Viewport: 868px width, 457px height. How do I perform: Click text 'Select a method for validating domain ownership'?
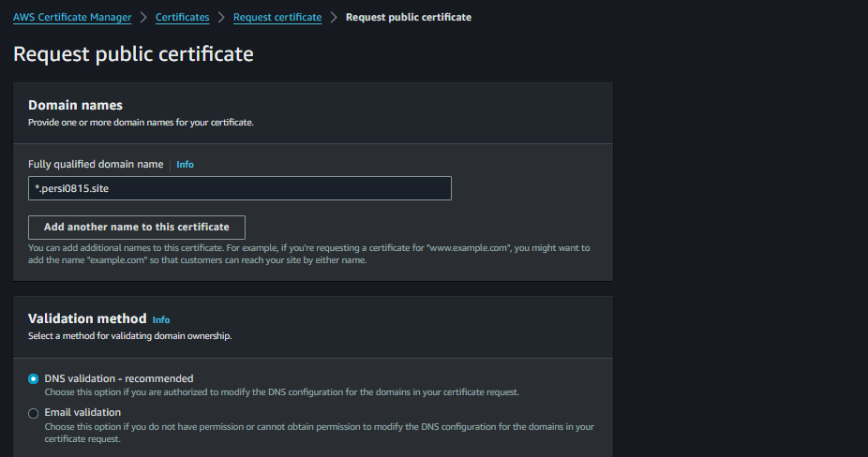(x=130, y=336)
